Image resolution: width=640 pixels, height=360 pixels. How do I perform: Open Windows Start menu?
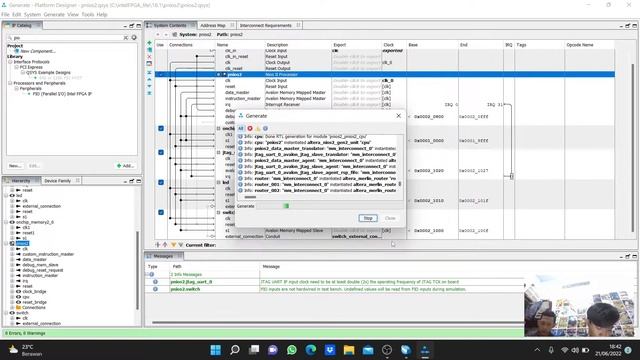[x=216, y=350]
